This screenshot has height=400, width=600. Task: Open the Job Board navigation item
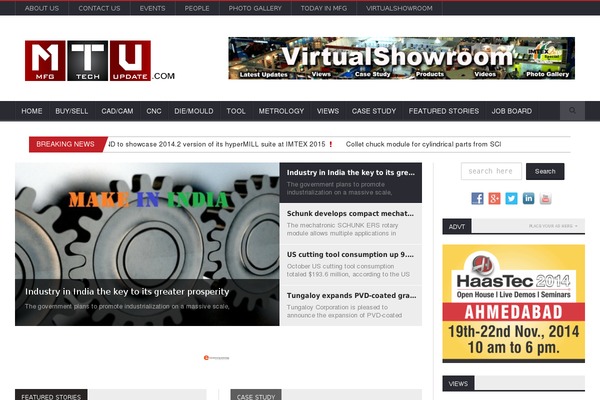point(512,111)
